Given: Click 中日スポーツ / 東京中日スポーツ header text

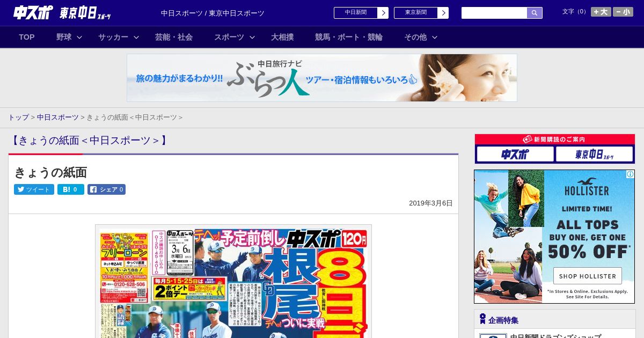Looking at the screenshot, I should click(213, 13).
